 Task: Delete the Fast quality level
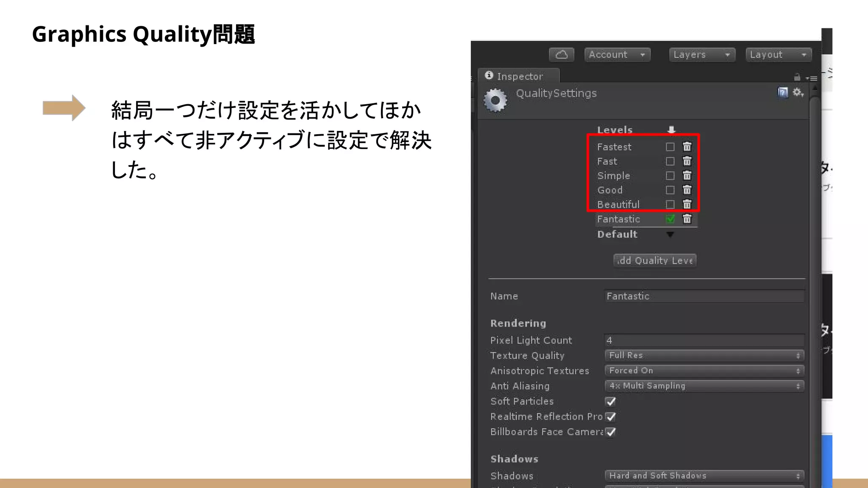point(687,161)
